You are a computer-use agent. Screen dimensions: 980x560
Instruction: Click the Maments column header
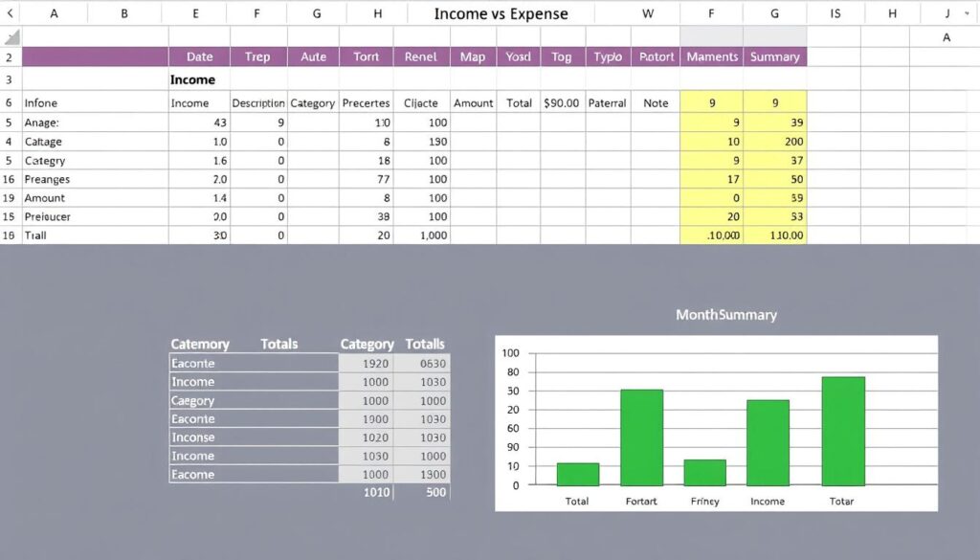pos(712,56)
